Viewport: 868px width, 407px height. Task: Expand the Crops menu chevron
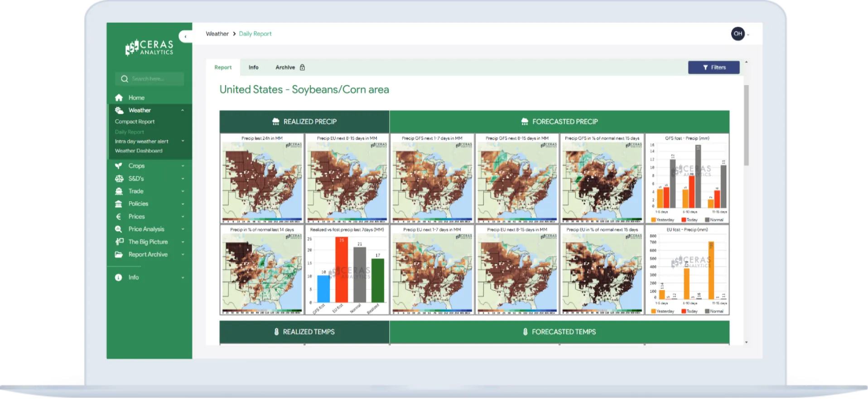coord(183,166)
